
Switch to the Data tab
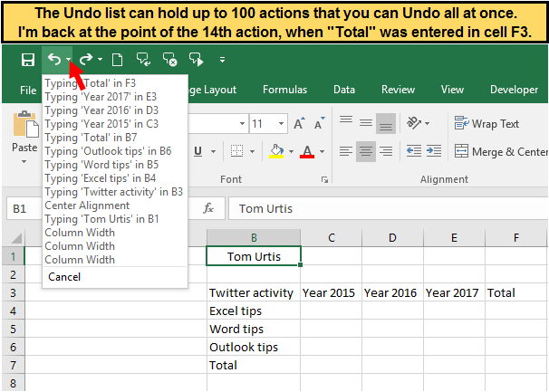pyautogui.click(x=344, y=90)
